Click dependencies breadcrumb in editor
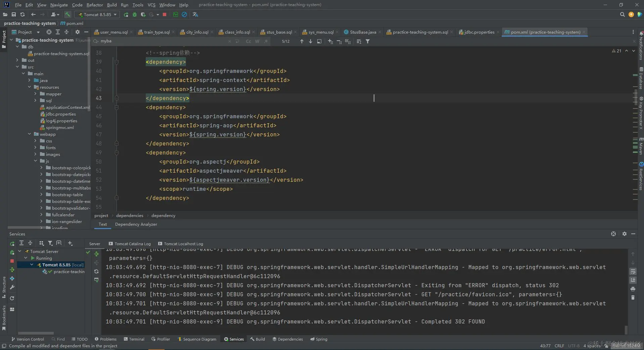Screen dimensions: 644x350 tap(130, 215)
